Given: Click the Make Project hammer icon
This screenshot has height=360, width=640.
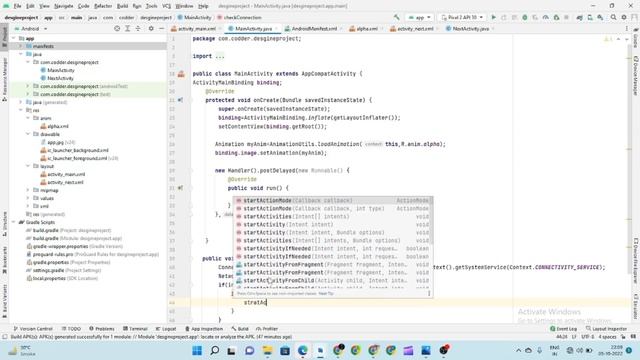Looking at the screenshot, I should click(396, 18).
